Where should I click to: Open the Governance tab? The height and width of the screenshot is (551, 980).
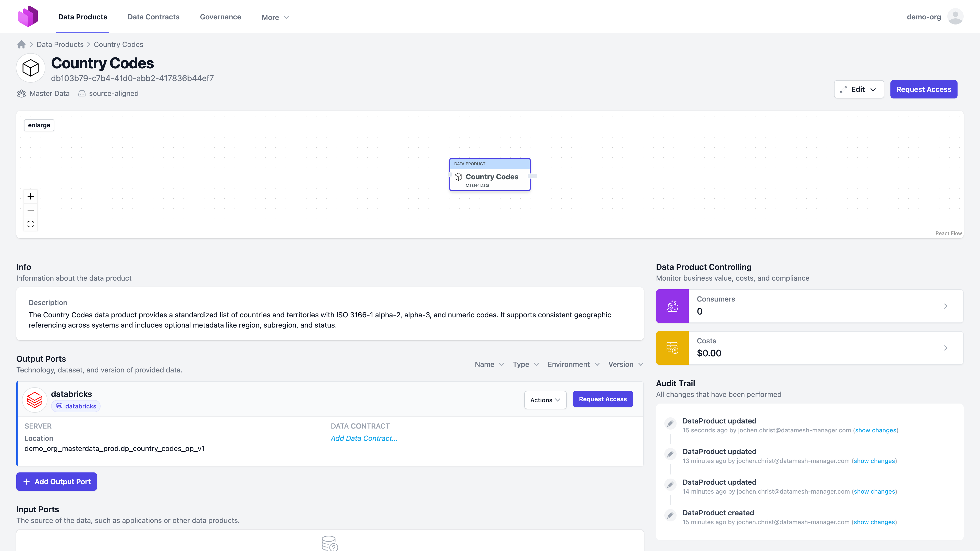pyautogui.click(x=220, y=17)
